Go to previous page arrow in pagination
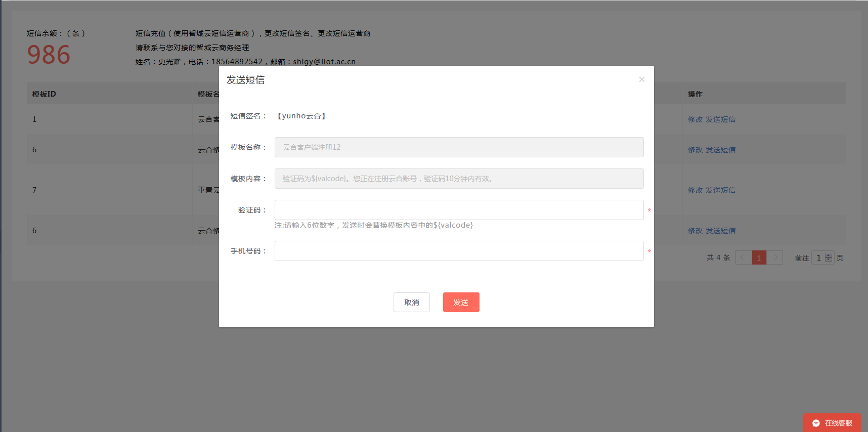868x432 pixels. pyautogui.click(x=743, y=257)
